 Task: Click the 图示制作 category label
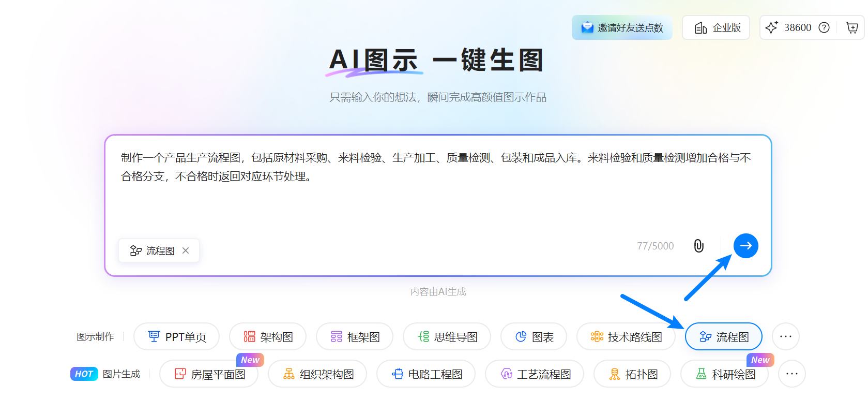(95, 337)
